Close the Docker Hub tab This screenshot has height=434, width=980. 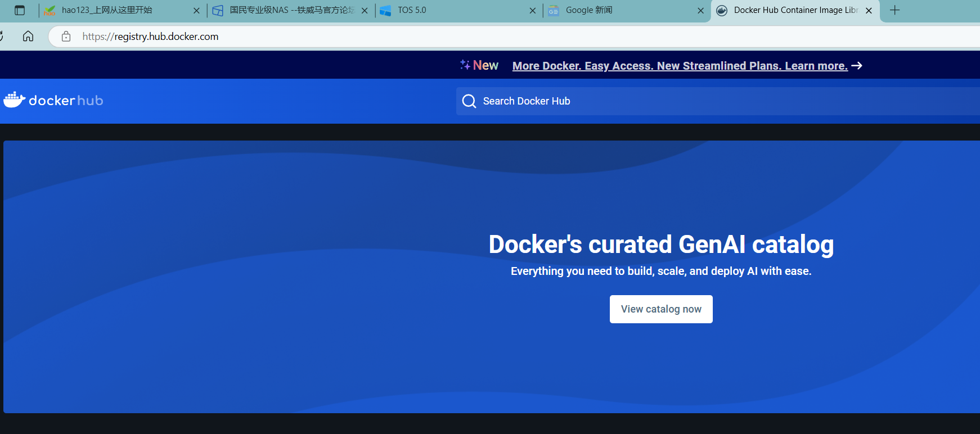[x=869, y=10]
